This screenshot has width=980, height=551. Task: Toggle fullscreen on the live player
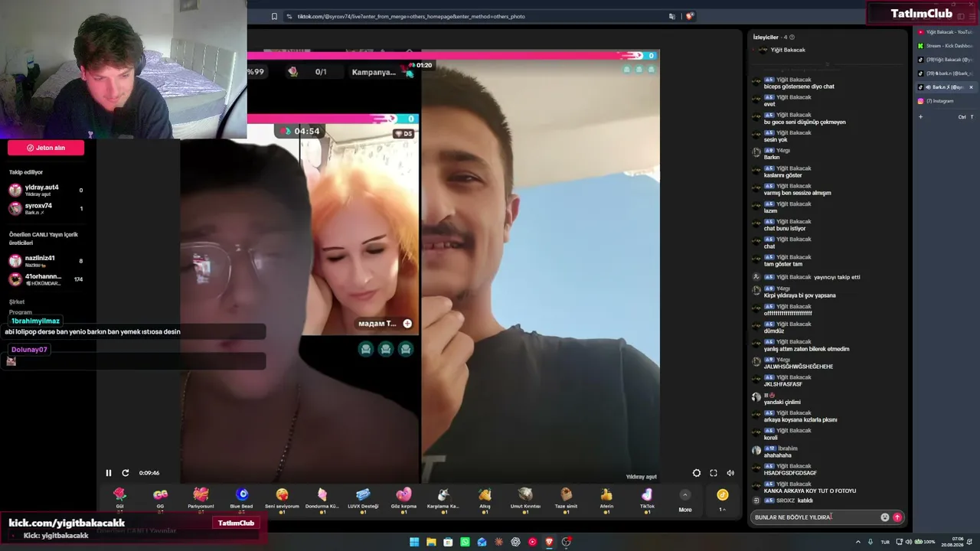tap(714, 473)
